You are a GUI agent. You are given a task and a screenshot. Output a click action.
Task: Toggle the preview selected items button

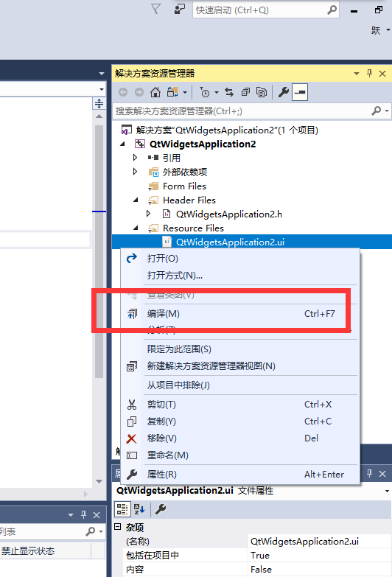(x=300, y=92)
